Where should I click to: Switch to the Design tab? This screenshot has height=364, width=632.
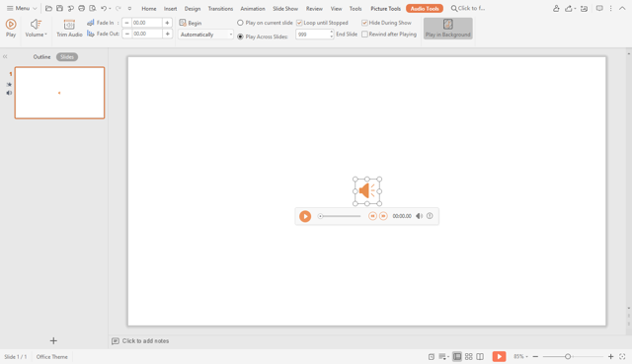pos(193,9)
